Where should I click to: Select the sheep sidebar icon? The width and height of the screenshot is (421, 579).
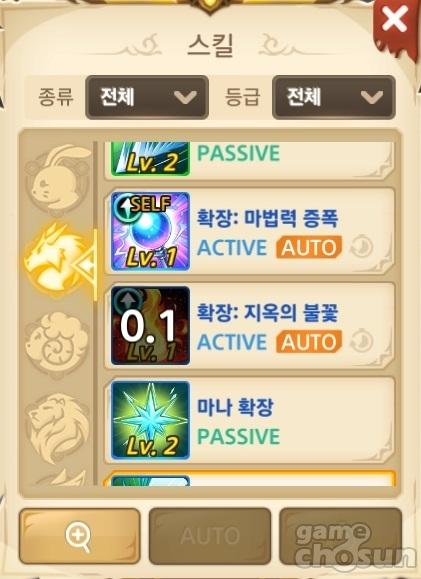point(57,343)
